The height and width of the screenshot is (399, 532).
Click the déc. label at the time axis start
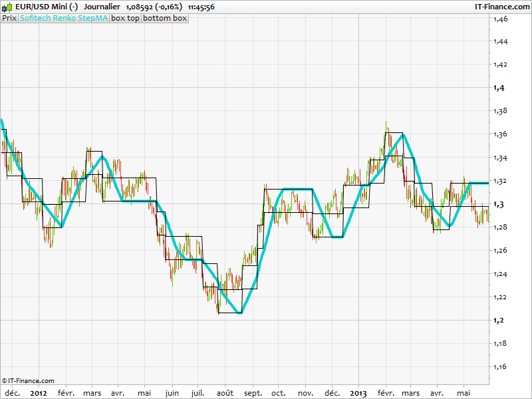(13, 393)
